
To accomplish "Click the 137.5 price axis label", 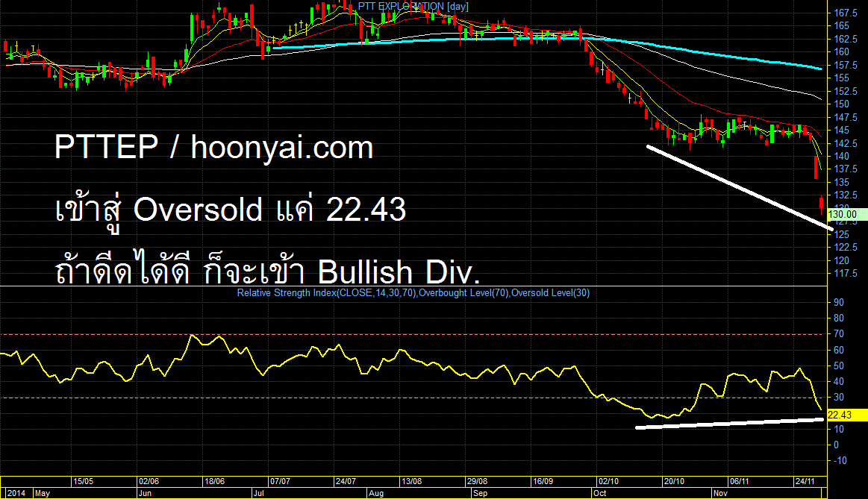I will coord(846,169).
